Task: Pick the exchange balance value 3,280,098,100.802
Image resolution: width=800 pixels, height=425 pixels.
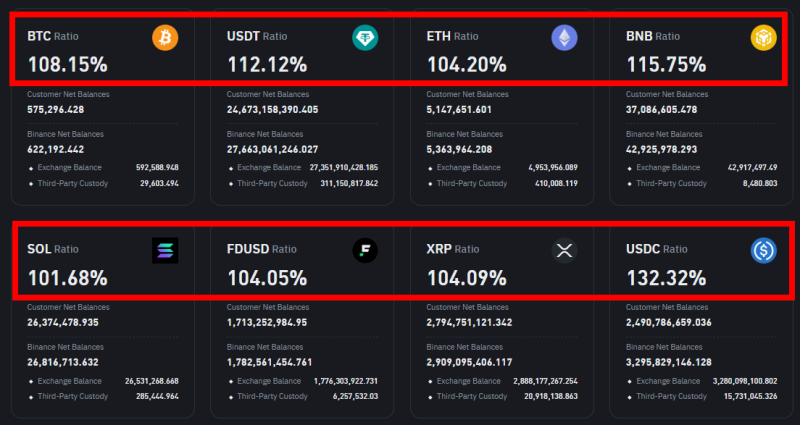Action: point(745,381)
